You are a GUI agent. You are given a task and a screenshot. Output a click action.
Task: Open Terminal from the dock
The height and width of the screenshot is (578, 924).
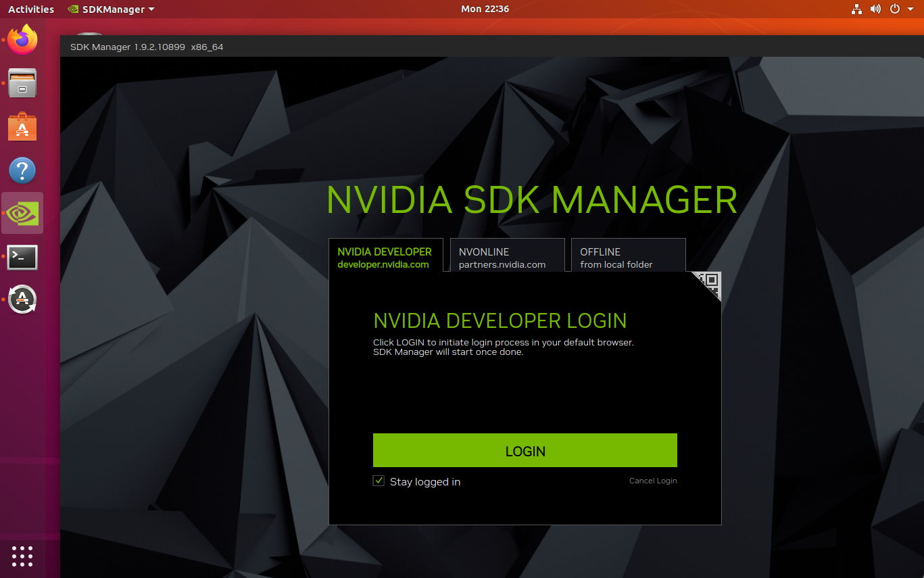tap(22, 257)
